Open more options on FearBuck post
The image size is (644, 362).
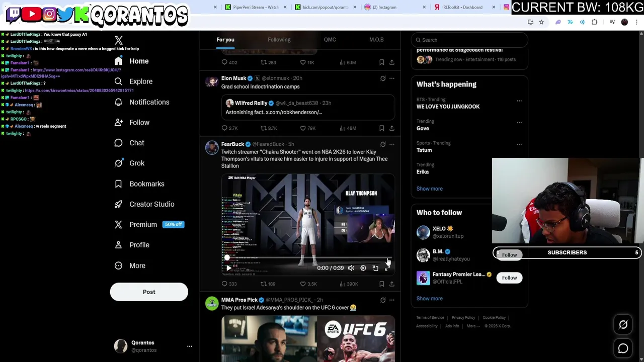392,144
